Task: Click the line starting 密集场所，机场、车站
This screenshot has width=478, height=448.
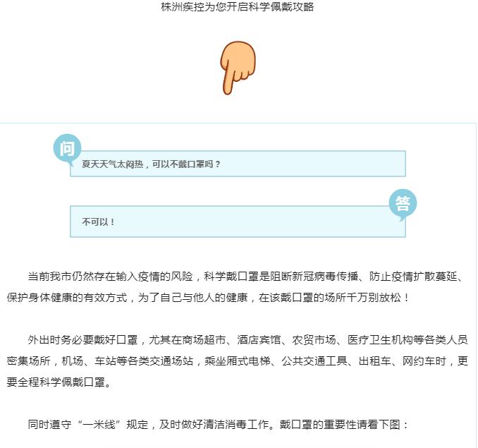Action: coord(238,361)
